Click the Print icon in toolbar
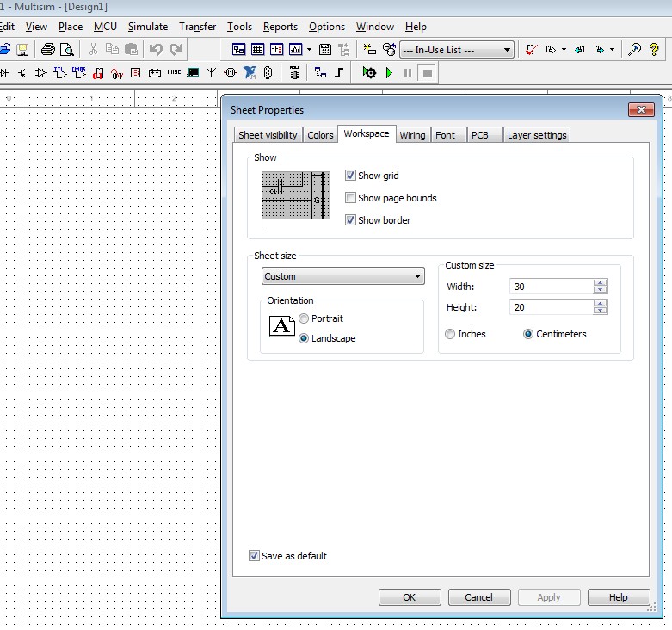Image resolution: width=672 pixels, height=630 pixels. 48,50
